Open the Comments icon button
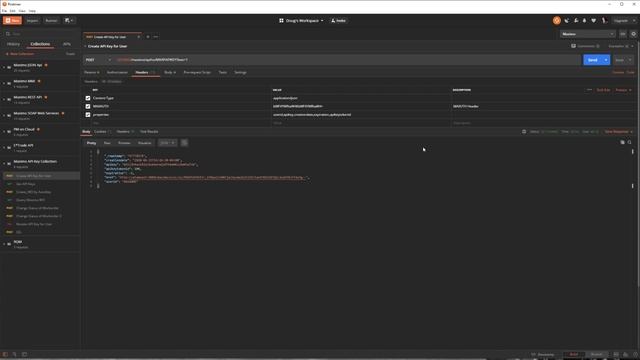This screenshot has width=640, height=360. pos(585,46)
